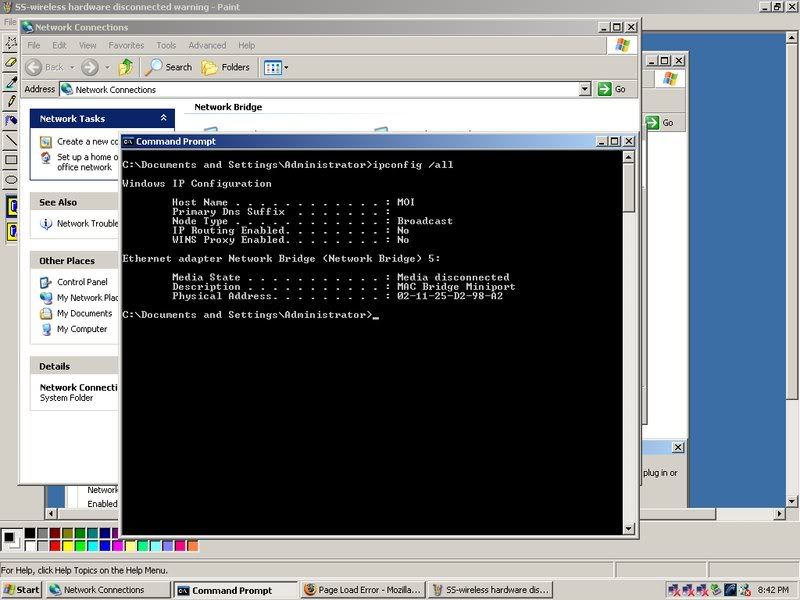Open the Favorites menu
Viewport: 800px width, 600px height.
coord(126,45)
